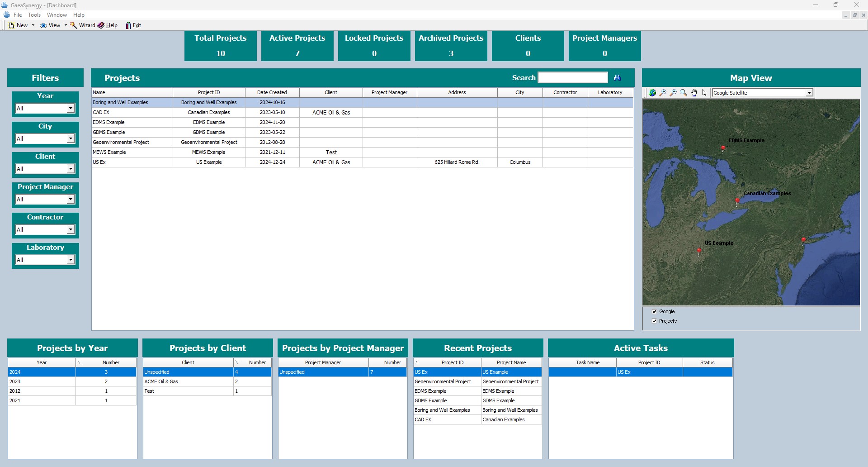Expand the Project Manager filter dropdown

point(71,199)
